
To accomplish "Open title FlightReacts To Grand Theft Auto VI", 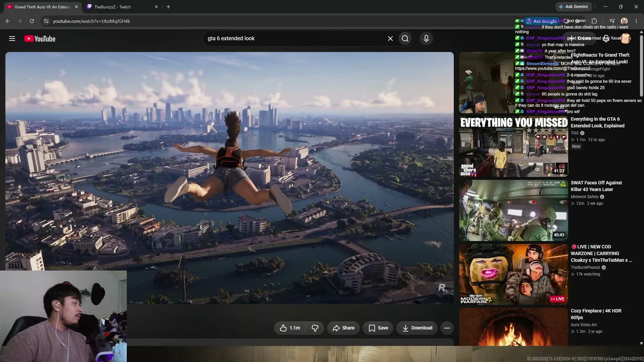I will coord(600,58).
